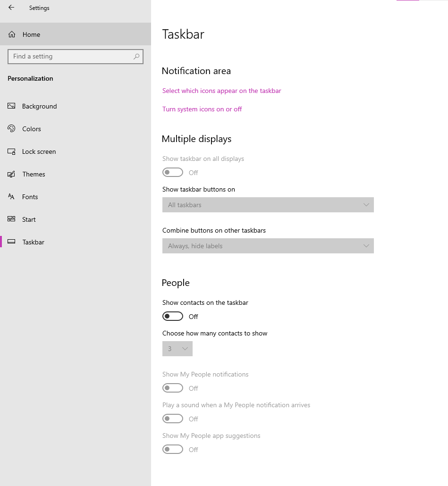
Task: Open Turn system icons on or off
Action: click(202, 109)
